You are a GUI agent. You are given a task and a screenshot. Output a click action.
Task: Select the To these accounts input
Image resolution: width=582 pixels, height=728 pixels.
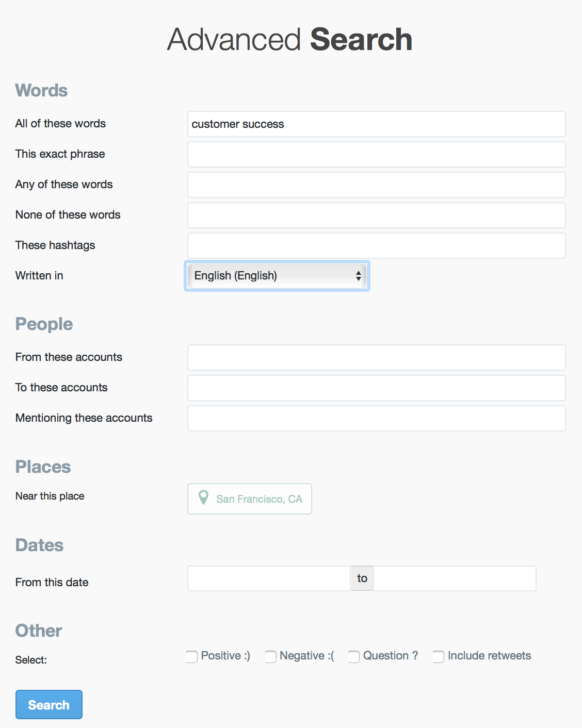click(x=377, y=388)
